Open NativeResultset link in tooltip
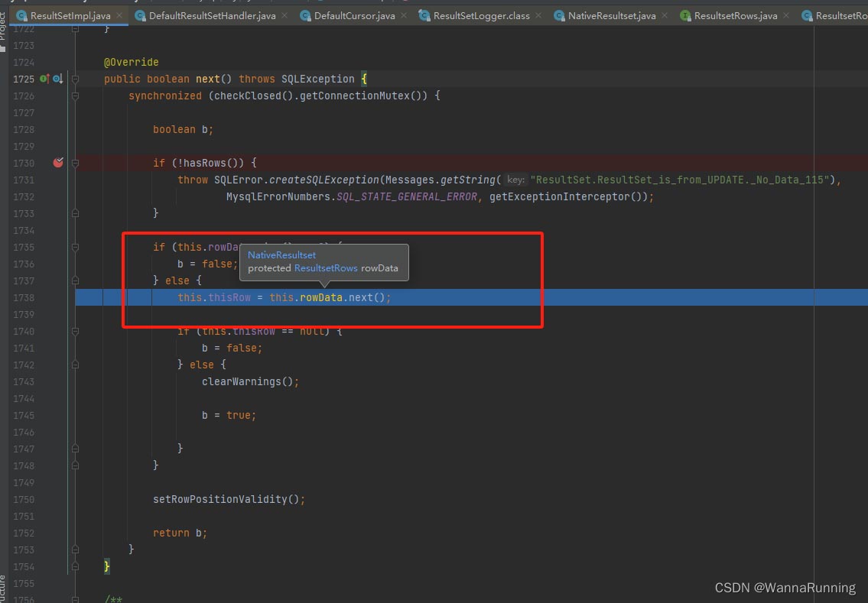This screenshot has height=603, width=868. point(281,255)
